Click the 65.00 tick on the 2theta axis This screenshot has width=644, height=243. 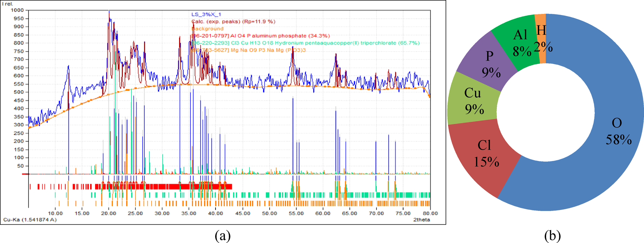pyautogui.click(x=350, y=213)
